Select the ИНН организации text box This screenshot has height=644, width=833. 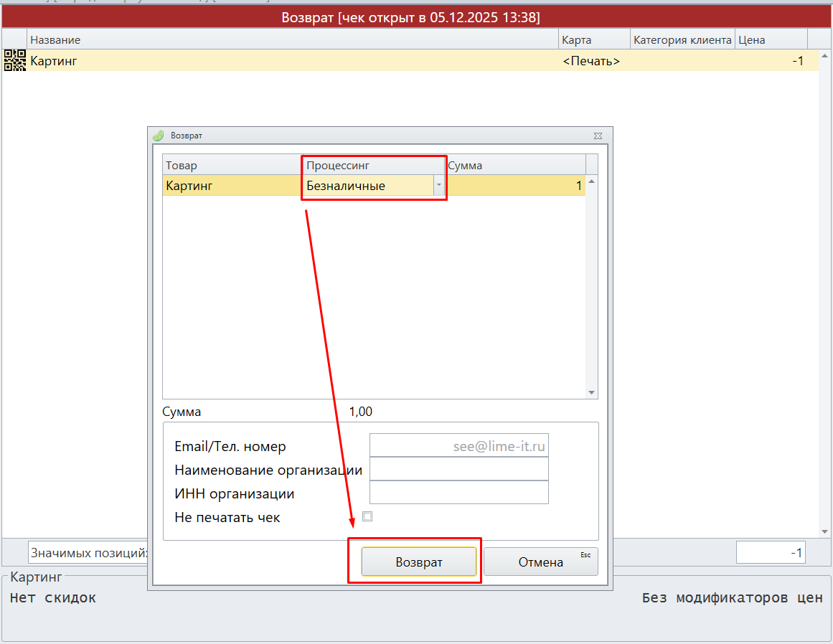[x=458, y=493]
